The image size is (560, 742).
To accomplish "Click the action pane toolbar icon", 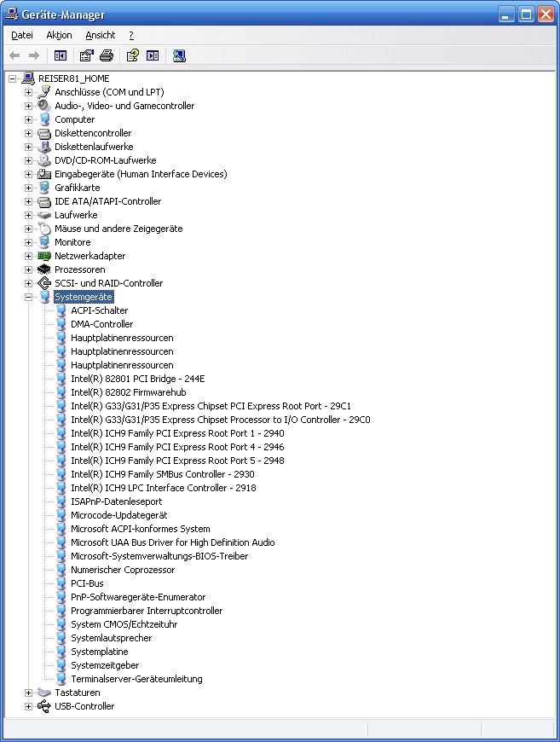I will (x=153, y=55).
